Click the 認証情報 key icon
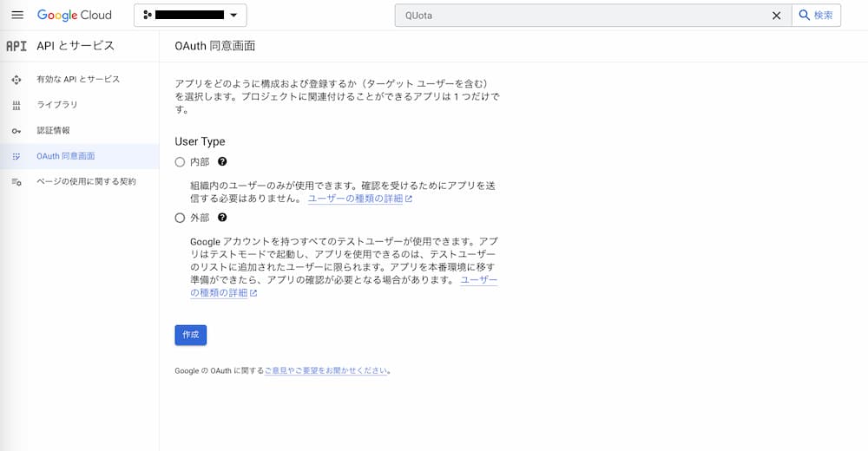Image resolution: width=868 pixels, height=451 pixels. coord(16,131)
